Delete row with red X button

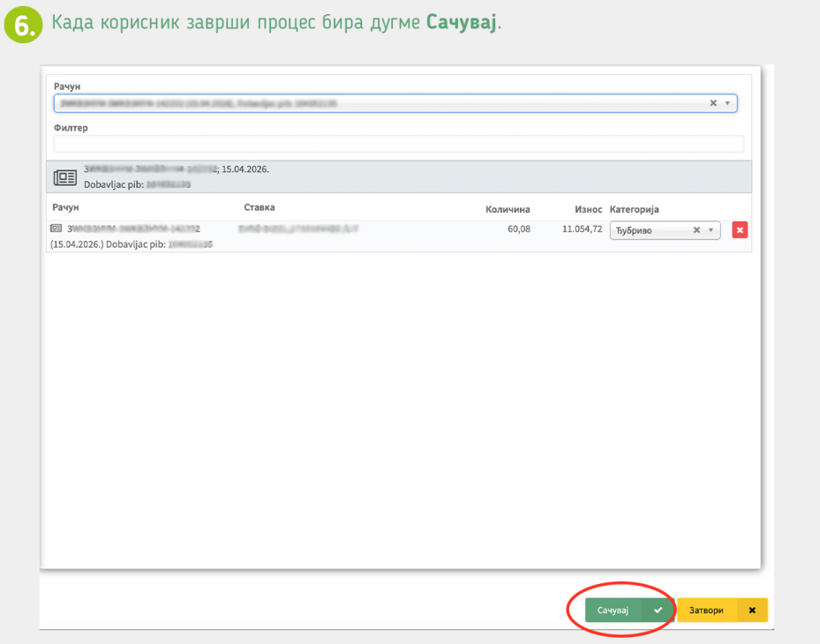click(x=740, y=230)
